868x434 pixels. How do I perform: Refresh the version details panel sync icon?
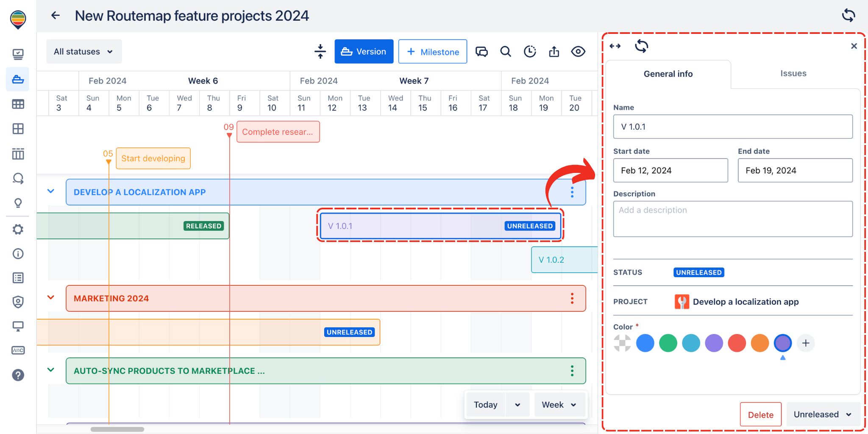pos(641,47)
